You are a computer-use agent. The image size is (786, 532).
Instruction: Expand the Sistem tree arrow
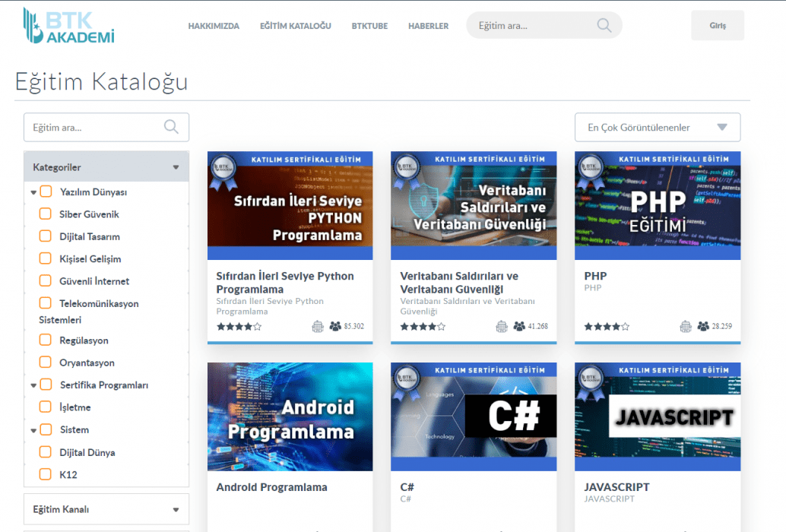[33, 430]
